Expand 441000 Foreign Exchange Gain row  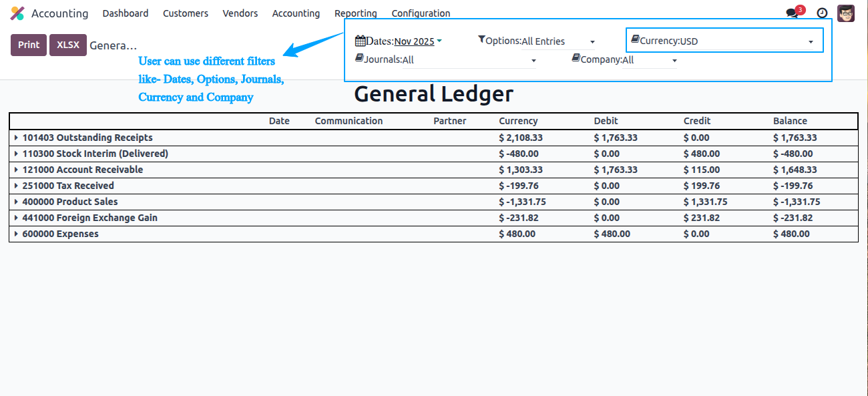point(16,218)
